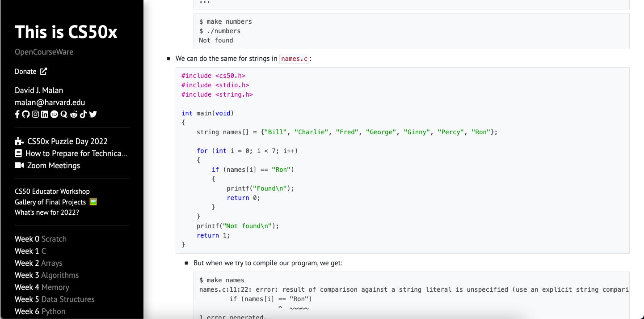
Task: Open the TikTok icon link
Action: tap(83, 114)
